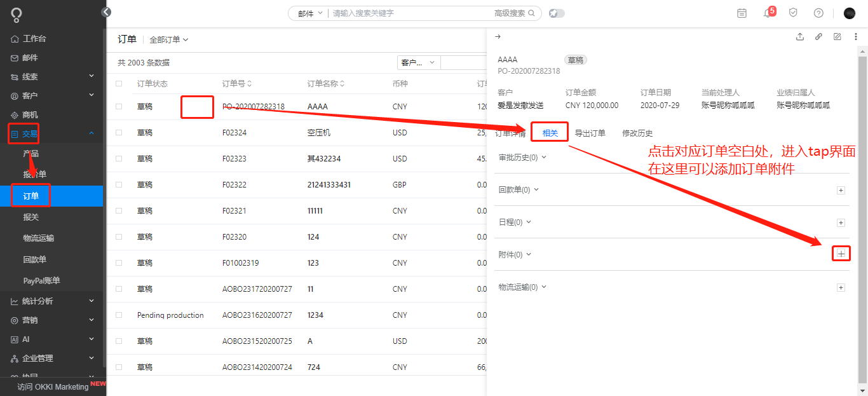Viewport: 868px width, 396px height.
Task: Toggle the theme switch beside the search bar
Action: [557, 13]
